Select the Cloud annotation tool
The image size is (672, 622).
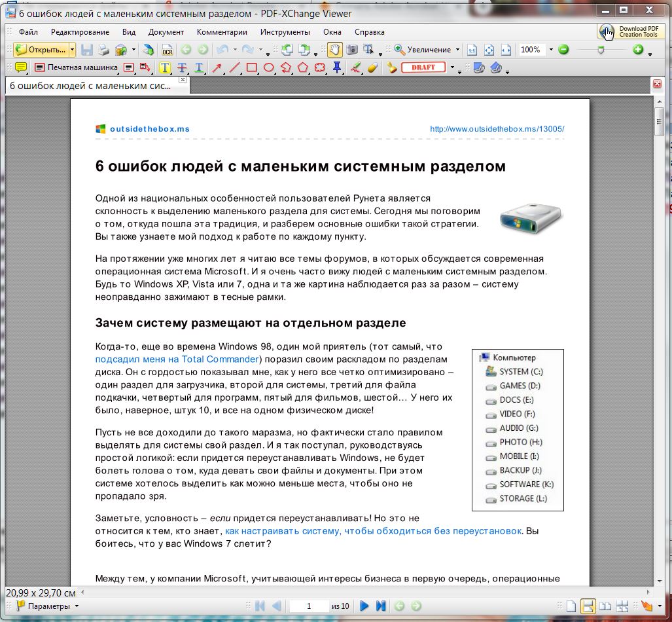click(x=320, y=67)
